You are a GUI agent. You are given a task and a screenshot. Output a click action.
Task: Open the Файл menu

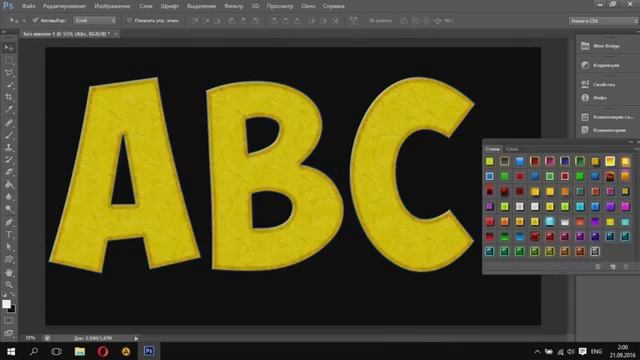[x=29, y=6]
